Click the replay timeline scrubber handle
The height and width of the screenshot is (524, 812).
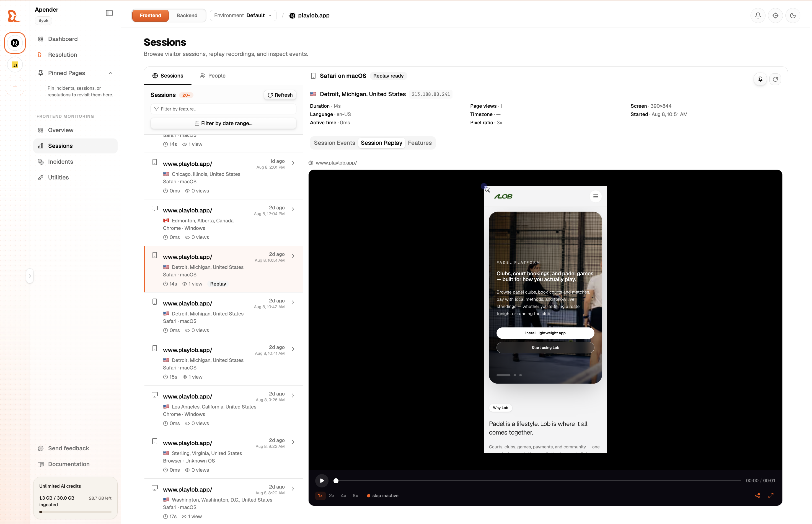[x=336, y=481]
